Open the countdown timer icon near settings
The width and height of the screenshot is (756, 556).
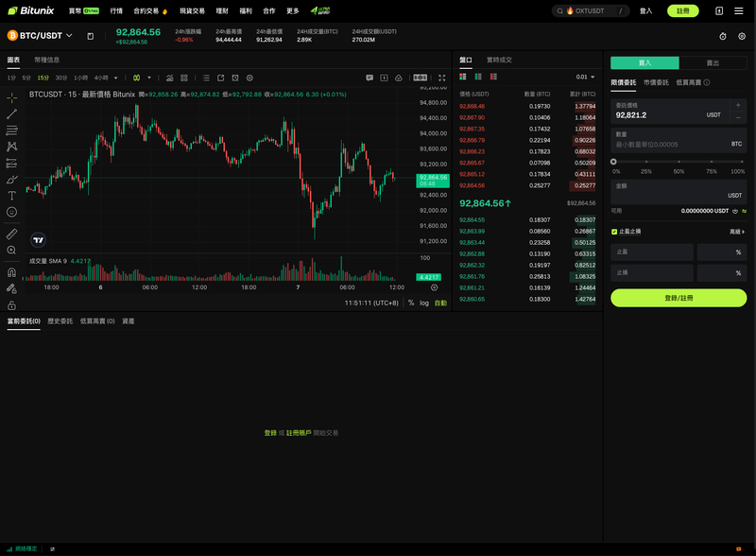point(723,36)
